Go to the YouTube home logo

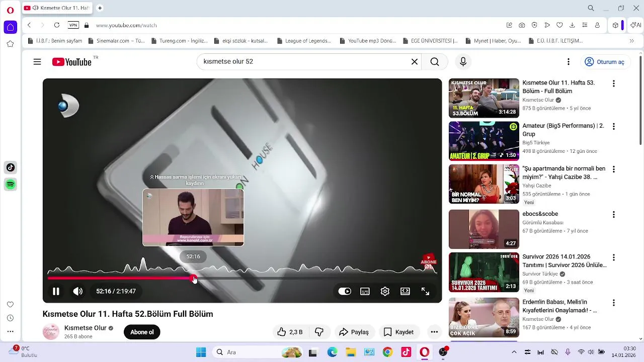point(72,62)
